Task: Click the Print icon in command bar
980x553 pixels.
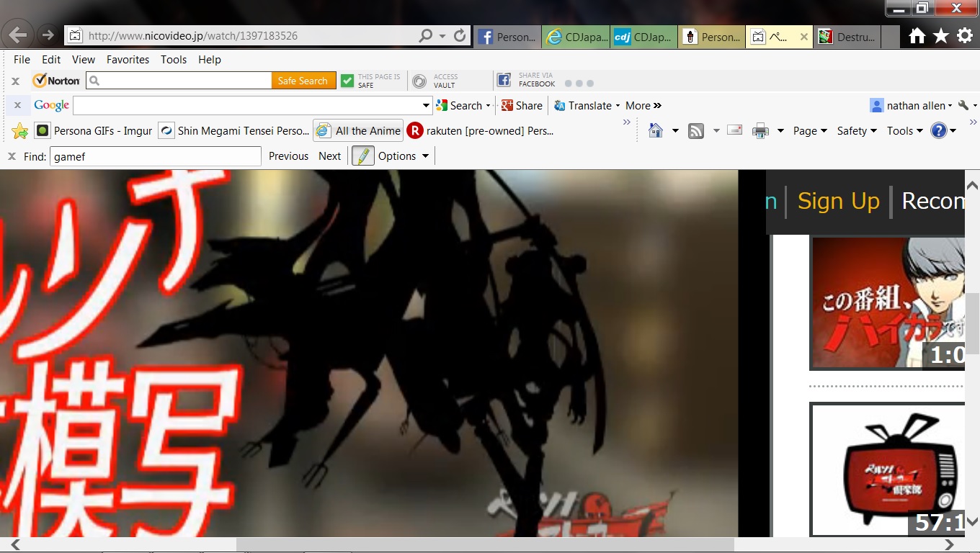Action: click(760, 130)
